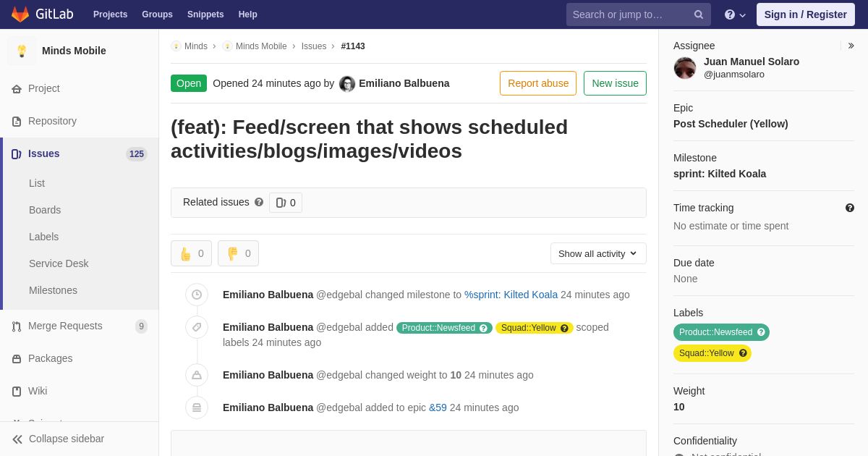Click the Issues icon in sidebar
Viewport: 868px width, 456px height.
(x=17, y=154)
